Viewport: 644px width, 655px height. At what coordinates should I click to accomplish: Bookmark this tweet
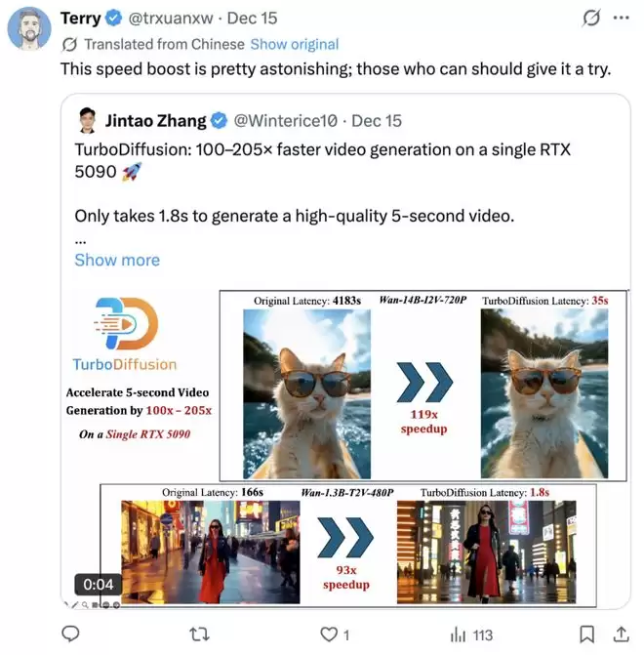585,635
